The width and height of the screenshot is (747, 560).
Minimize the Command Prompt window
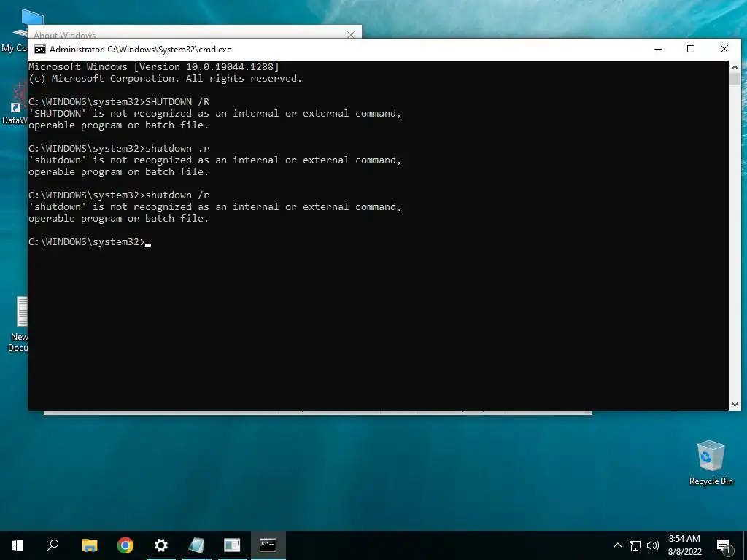pos(658,49)
